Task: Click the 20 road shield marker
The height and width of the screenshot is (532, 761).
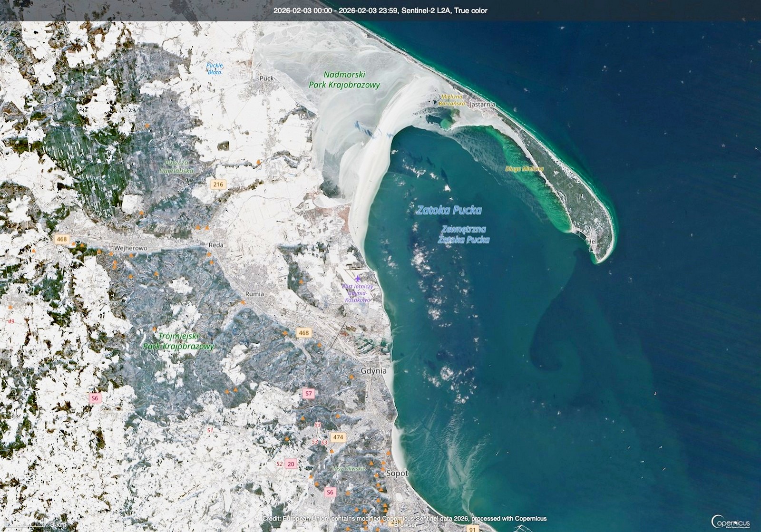Action: click(291, 464)
